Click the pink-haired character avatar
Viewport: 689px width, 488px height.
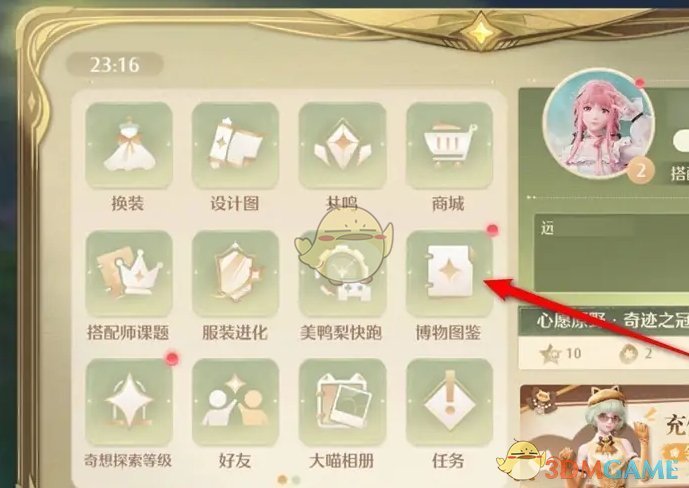point(598,124)
